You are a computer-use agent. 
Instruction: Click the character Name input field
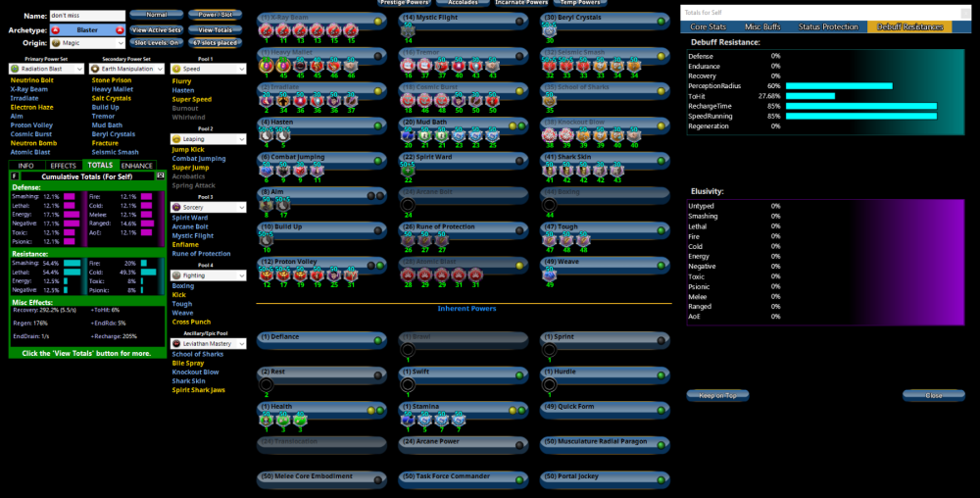(x=87, y=16)
